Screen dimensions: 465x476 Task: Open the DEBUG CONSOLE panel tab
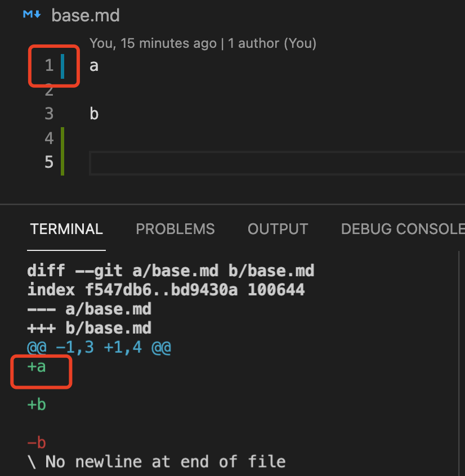coord(403,229)
